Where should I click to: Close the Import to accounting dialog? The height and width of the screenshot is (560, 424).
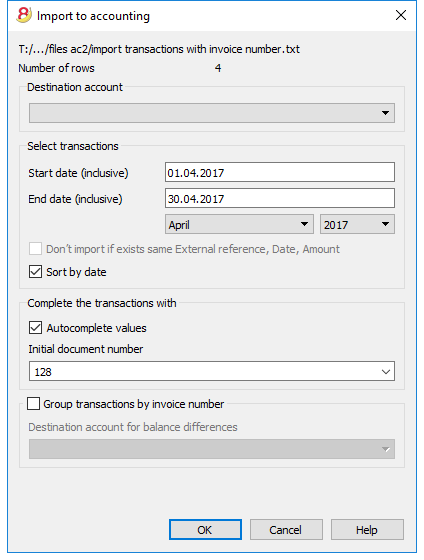(x=401, y=15)
